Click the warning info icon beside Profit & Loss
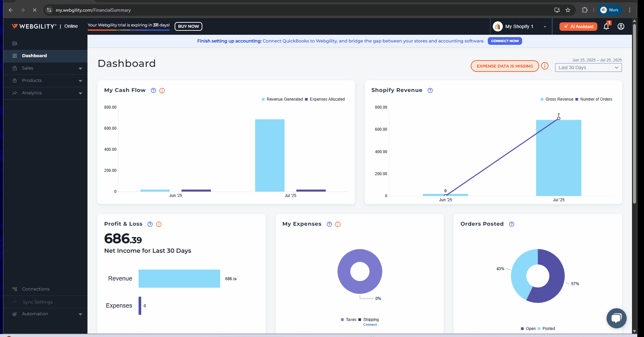 (x=159, y=224)
